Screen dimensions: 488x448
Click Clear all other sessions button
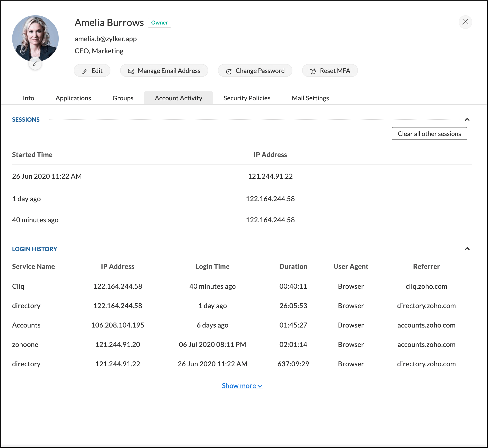pos(429,134)
